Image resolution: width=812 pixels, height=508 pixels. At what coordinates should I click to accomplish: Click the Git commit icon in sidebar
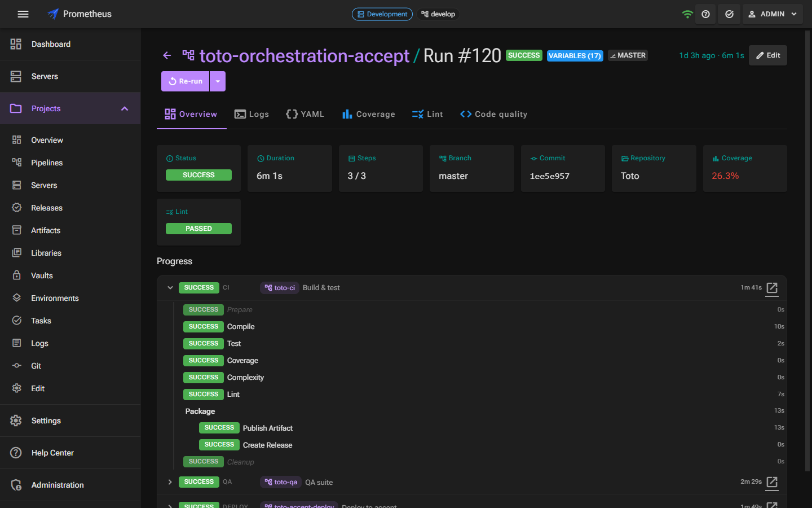(x=17, y=366)
